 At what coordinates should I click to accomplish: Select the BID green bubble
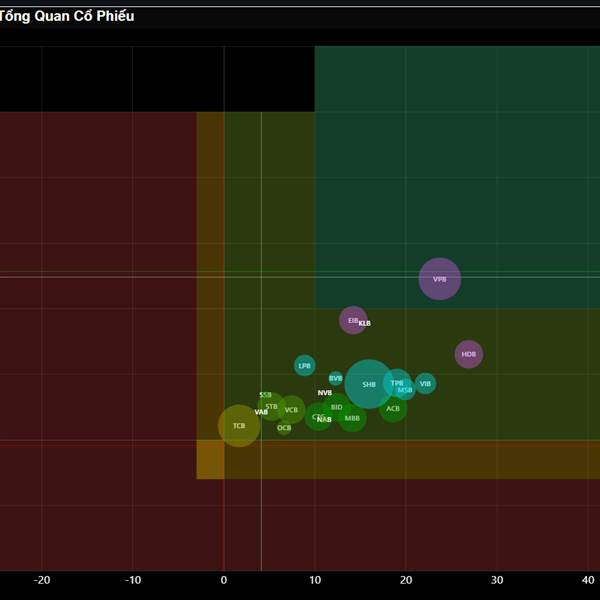[336, 407]
